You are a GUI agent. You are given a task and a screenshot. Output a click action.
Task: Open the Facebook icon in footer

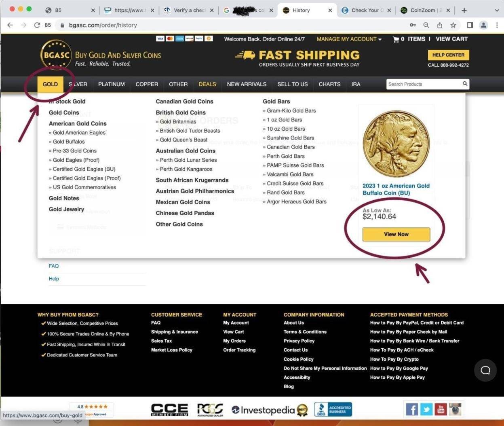click(411, 409)
